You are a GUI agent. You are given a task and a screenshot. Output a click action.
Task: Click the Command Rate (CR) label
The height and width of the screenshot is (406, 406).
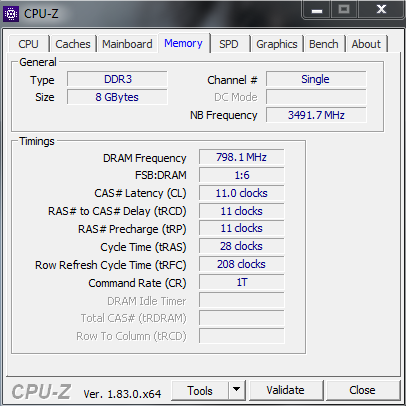[137, 283]
